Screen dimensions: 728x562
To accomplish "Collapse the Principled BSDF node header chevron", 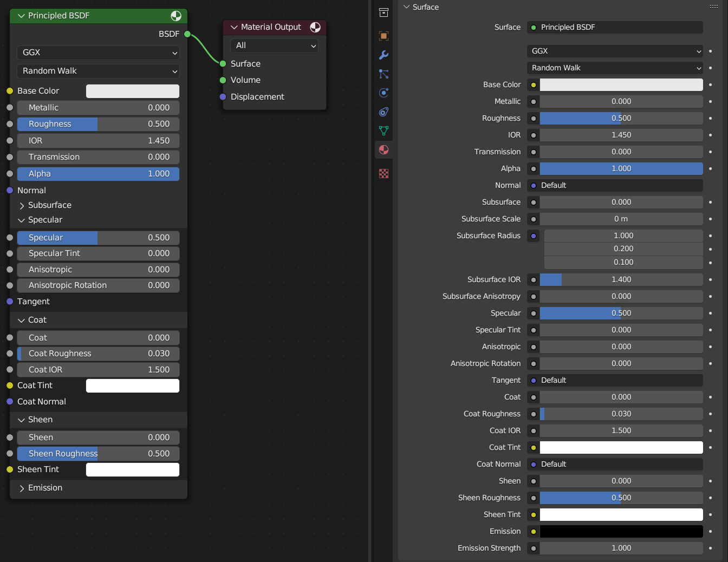I will (21, 16).
